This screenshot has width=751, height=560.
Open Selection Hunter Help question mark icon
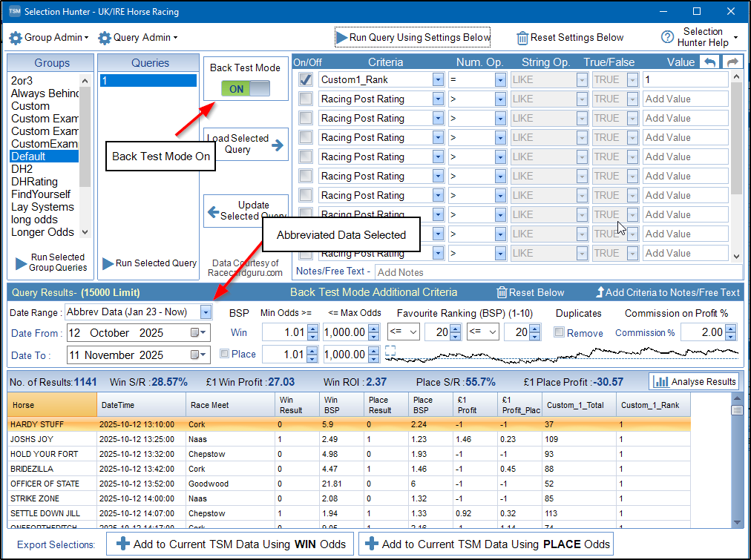click(667, 37)
